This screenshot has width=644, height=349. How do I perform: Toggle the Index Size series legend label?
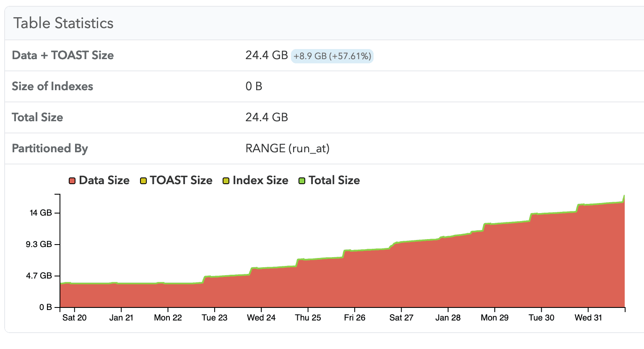pyautogui.click(x=260, y=180)
